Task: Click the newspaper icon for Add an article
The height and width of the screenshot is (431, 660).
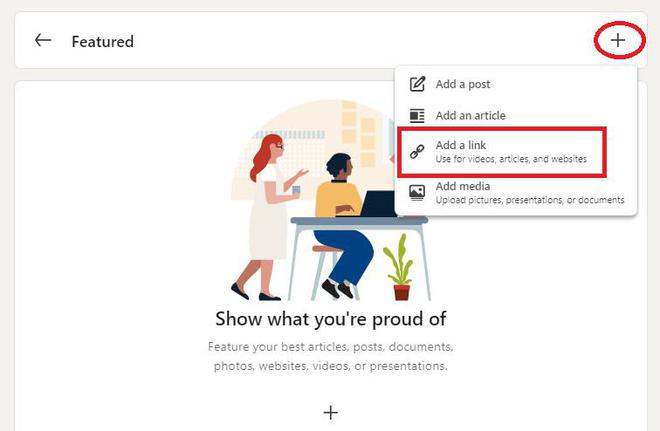Action: tap(417, 115)
